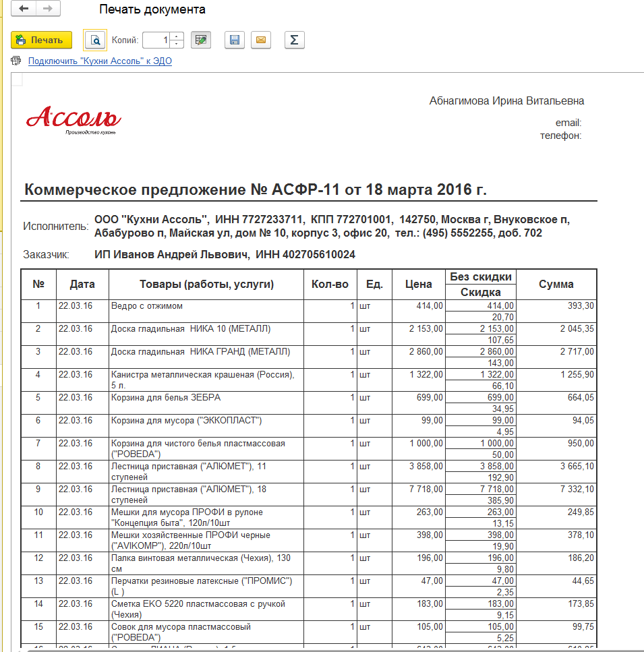This screenshot has width=644, height=652.
Task: Save the document with floppy disk icon
Action: [234, 40]
